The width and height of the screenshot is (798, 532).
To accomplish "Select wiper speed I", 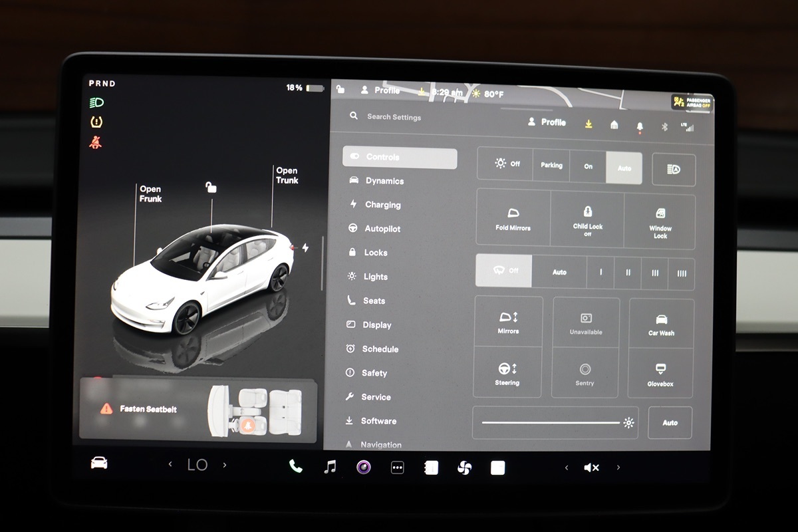I will click(600, 273).
